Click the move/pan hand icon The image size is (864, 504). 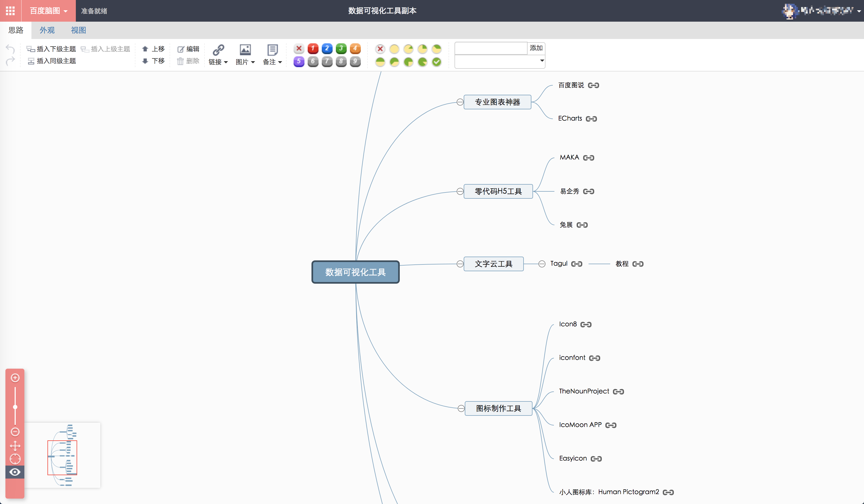[x=15, y=446]
